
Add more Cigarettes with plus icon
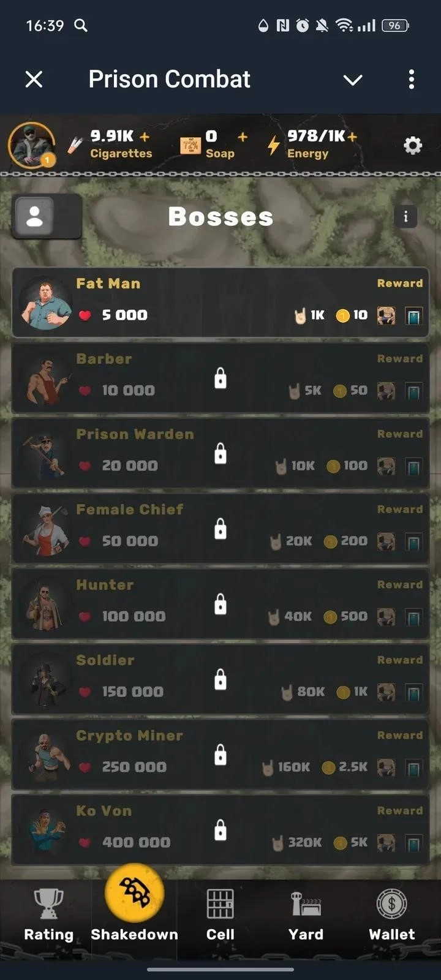[x=145, y=137]
